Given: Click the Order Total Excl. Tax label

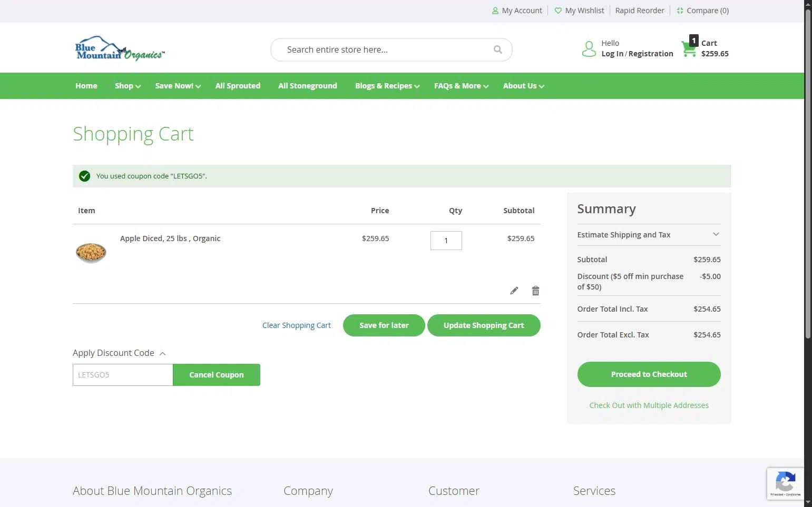Looking at the screenshot, I should [613, 335].
